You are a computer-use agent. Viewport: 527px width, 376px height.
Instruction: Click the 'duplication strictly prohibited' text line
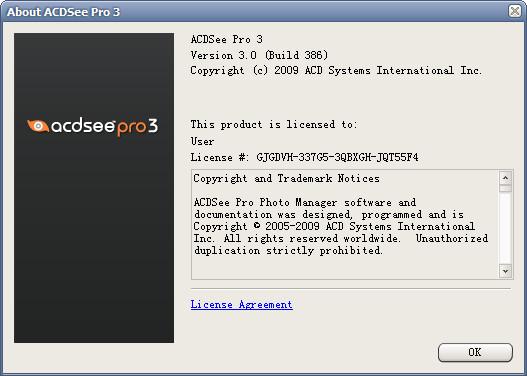[288, 251]
